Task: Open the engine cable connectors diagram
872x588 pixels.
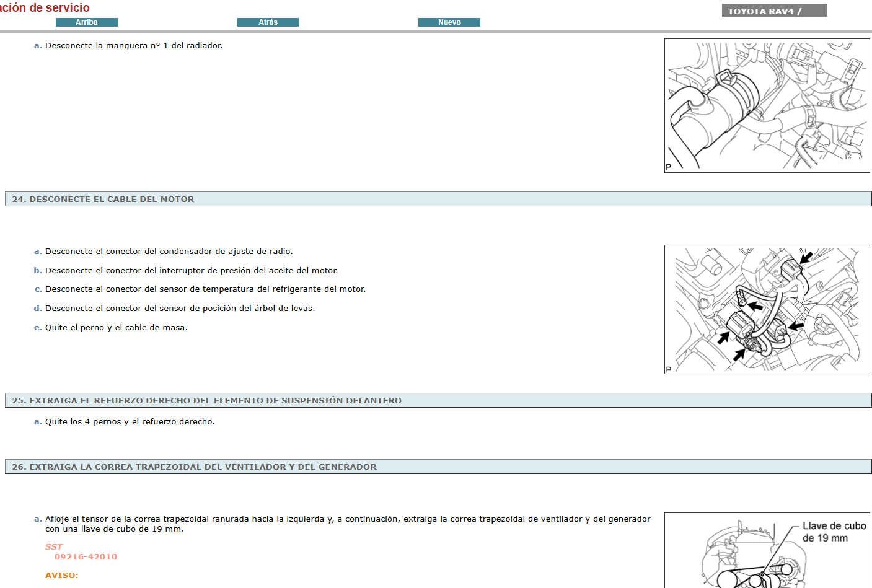Action: 767,309
